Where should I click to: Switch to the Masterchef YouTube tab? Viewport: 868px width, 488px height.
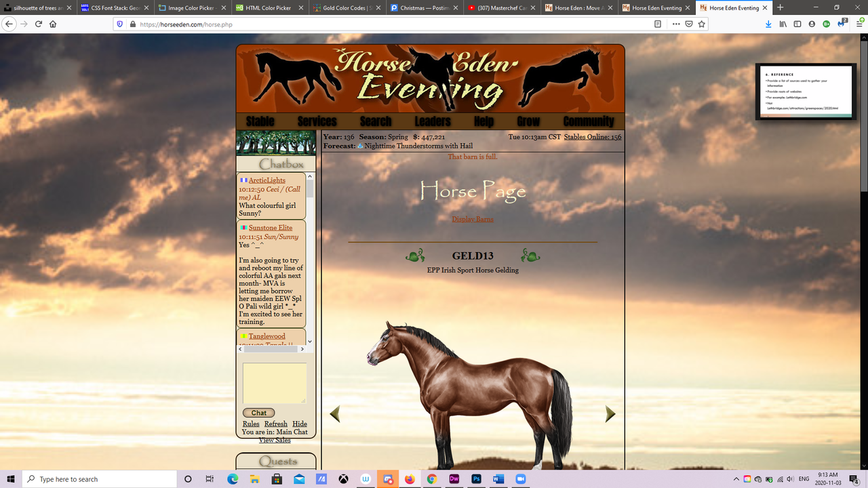(x=501, y=7)
